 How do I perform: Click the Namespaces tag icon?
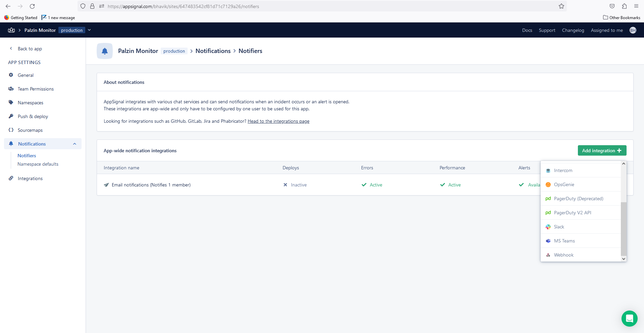(x=11, y=103)
